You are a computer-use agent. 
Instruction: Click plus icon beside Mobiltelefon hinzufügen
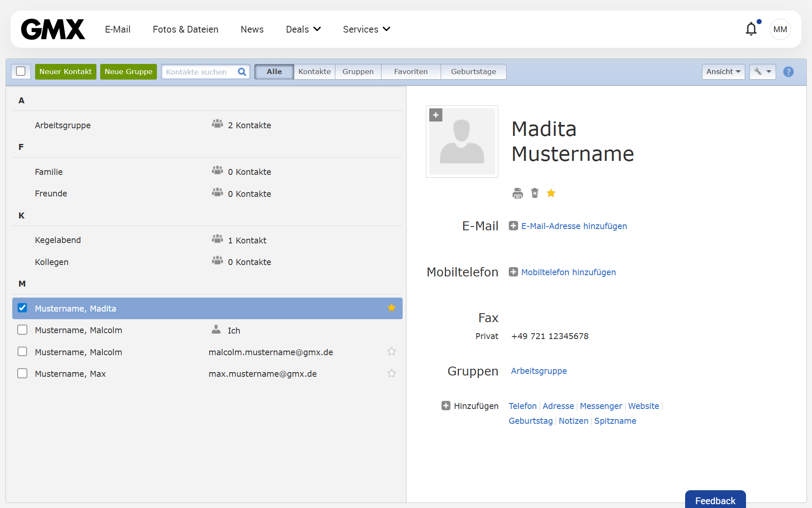(x=513, y=272)
